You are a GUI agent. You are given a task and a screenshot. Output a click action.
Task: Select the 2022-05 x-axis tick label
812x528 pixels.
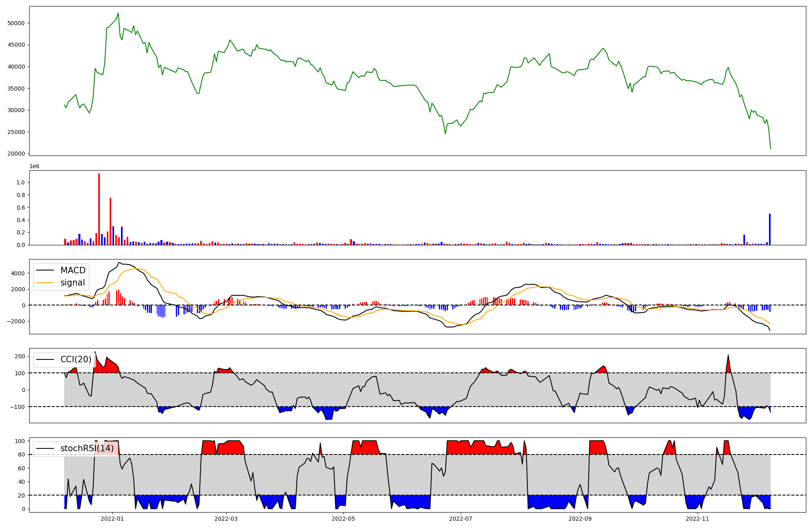[x=343, y=519]
